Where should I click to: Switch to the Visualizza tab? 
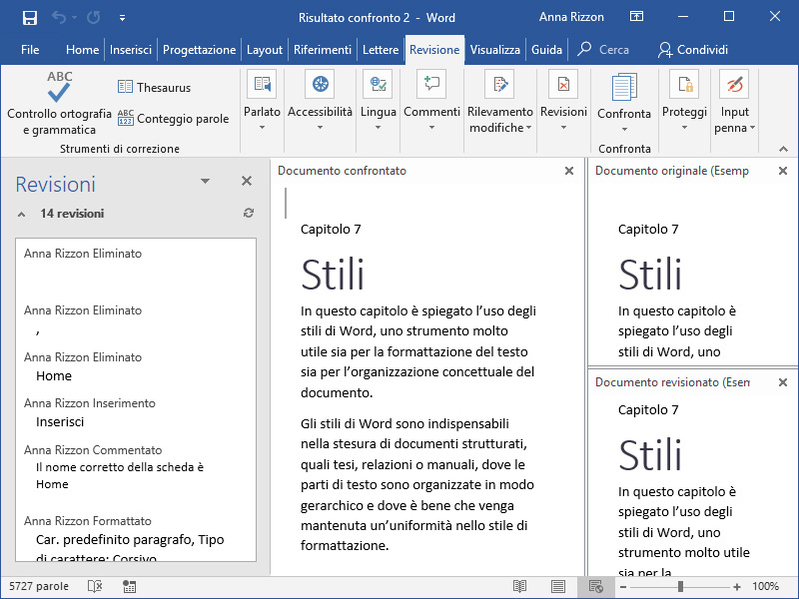click(495, 49)
